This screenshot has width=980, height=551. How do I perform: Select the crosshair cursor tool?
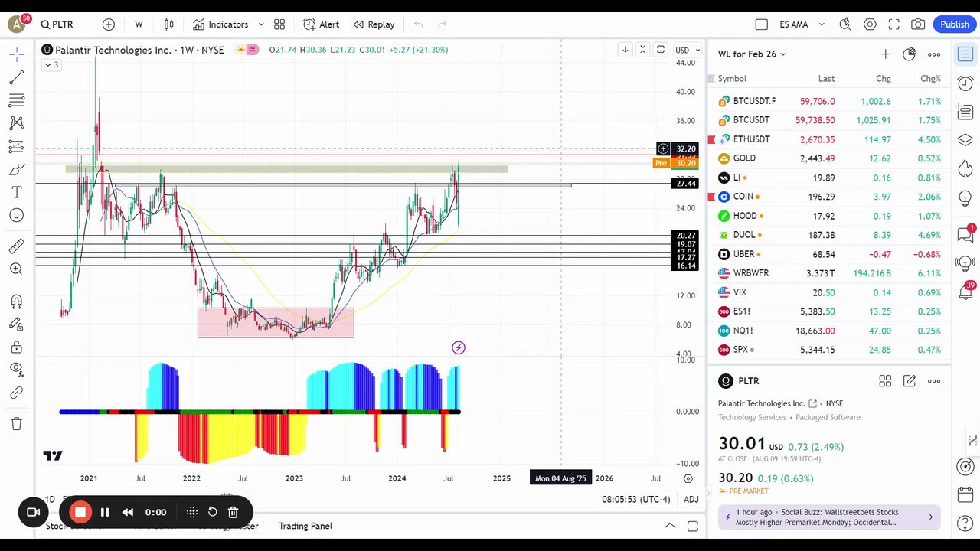(x=17, y=54)
